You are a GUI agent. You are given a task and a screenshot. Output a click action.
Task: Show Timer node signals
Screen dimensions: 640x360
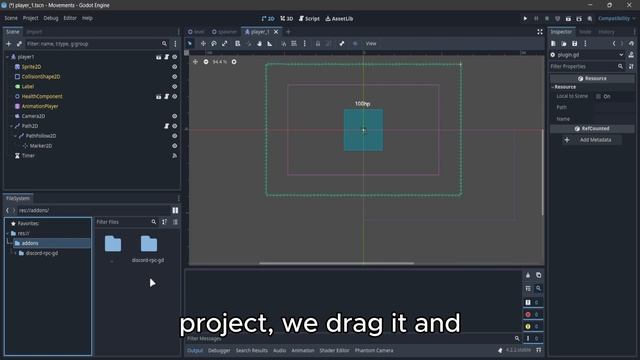(x=175, y=156)
